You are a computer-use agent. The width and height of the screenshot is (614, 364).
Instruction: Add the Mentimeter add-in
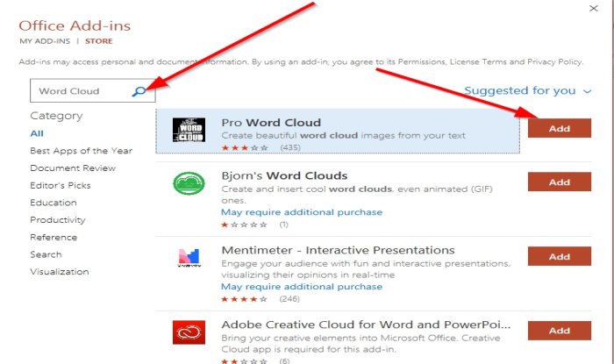point(560,256)
